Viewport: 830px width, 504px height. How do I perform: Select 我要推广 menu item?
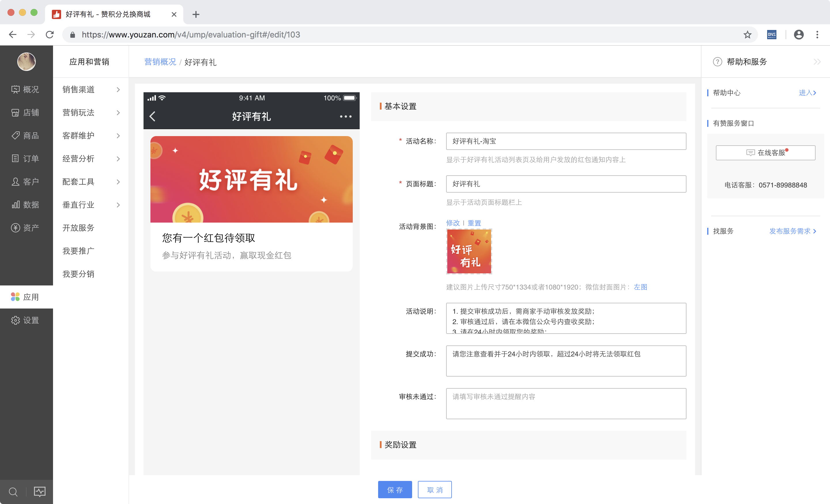pyautogui.click(x=78, y=251)
